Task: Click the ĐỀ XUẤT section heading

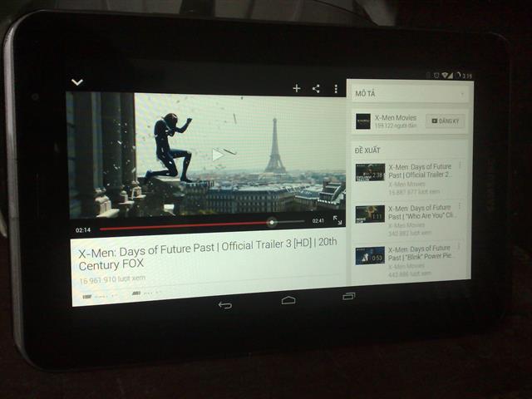Action: (367, 150)
